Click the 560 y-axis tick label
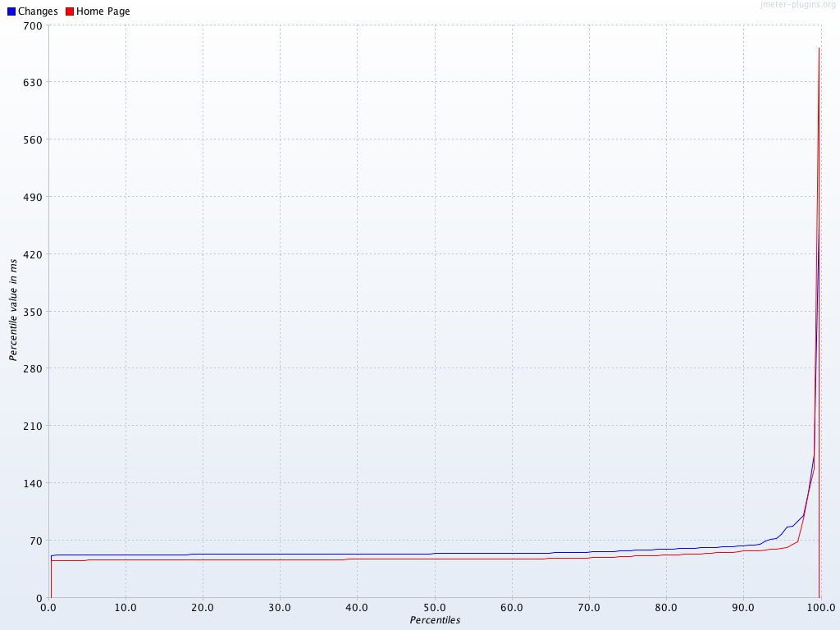Image resolution: width=840 pixels, height=630 pixels. tap(32, 139)
